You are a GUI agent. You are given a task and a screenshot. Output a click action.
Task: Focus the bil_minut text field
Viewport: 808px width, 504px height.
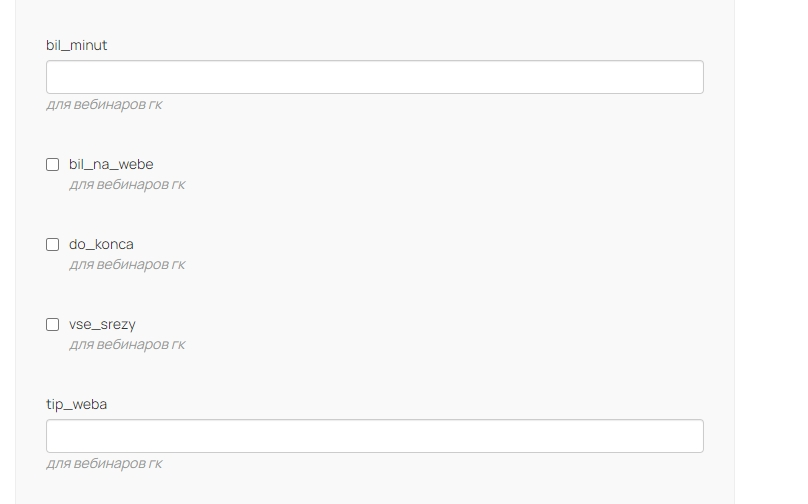pos(374,77)
